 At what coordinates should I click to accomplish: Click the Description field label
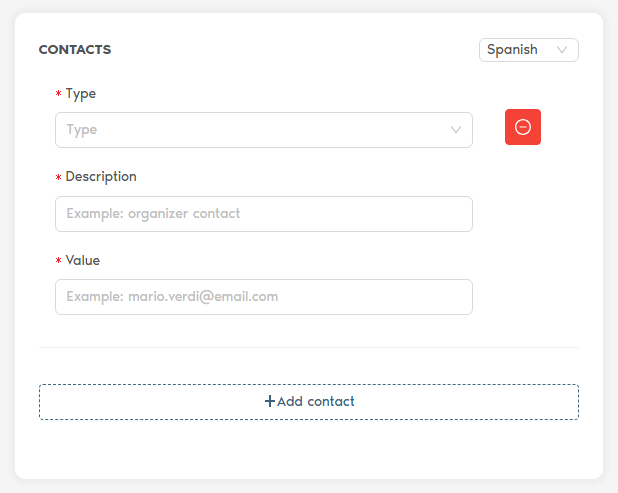pyautogui.click(x=101, y=177)
